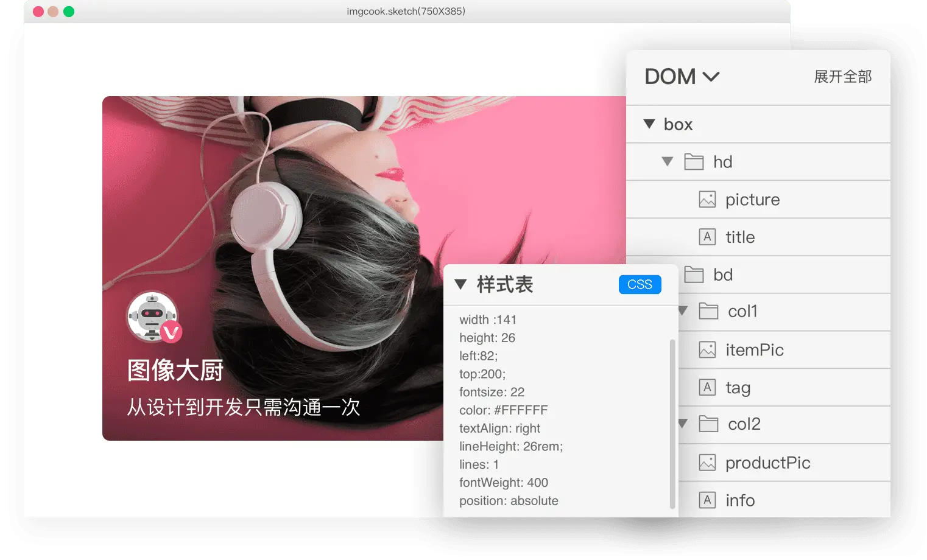Close the imgcook.sketch window
Image resolution: width=927 pixels, height=560 pixels.
point(38,12)
